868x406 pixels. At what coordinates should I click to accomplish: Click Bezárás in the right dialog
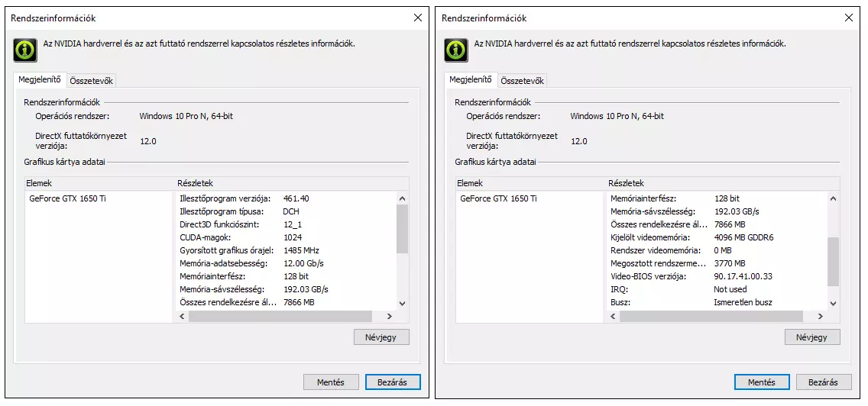coord(824,382)
